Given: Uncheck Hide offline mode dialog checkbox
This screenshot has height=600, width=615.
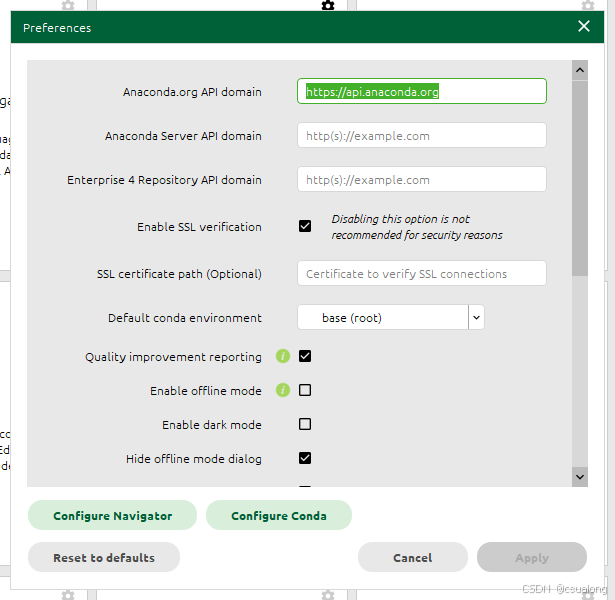Looking at the screenshot, I should [x=305, y=458].
